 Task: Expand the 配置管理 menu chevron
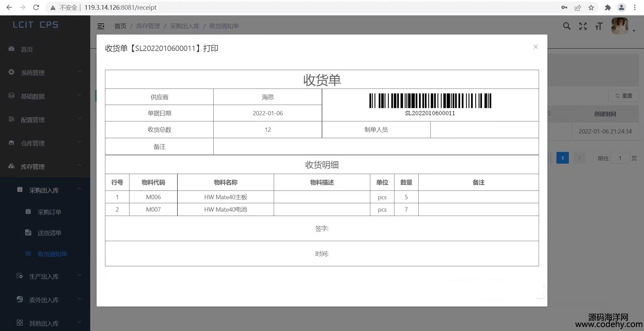pyautogui.click(x=79, y=118)
